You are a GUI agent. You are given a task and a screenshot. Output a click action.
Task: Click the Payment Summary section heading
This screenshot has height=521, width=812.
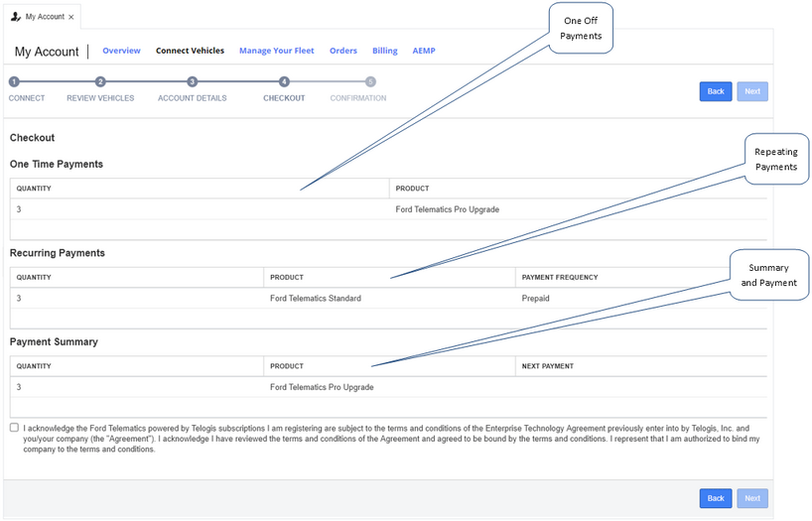(54, 341)
